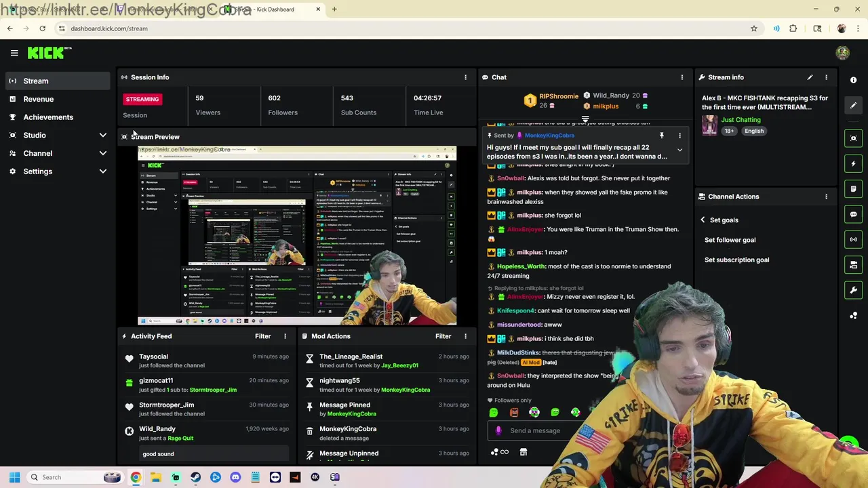The image size is (868, 488).
Task: Select Set subscription goal
Action: tap(736, 260)
